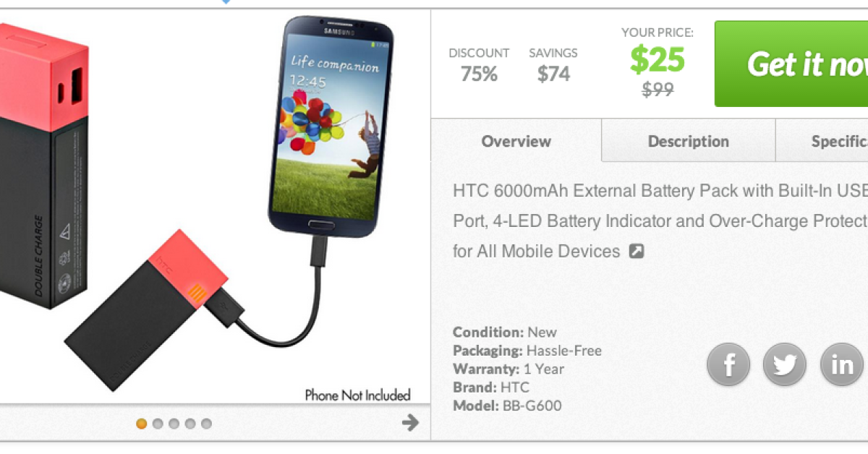The image size is (868, 454).
Task: Go to the fifth gallery dot
Action: point(207,424)
